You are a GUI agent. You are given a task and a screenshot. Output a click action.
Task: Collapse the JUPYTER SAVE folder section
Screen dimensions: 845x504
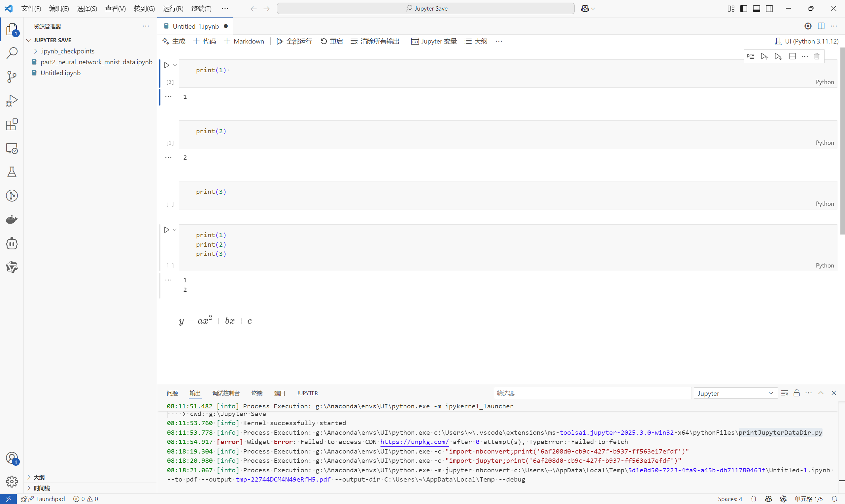point(29,40)
